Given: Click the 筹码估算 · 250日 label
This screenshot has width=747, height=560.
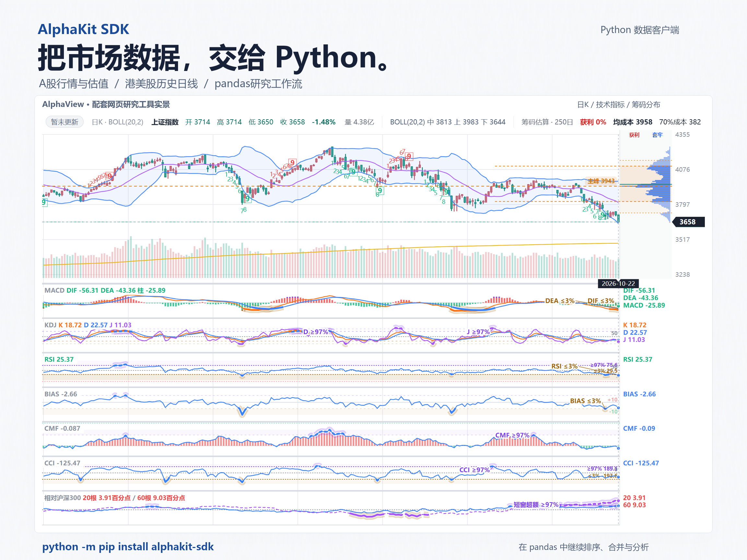Looking at the screenshot, I should coord(547,122).
